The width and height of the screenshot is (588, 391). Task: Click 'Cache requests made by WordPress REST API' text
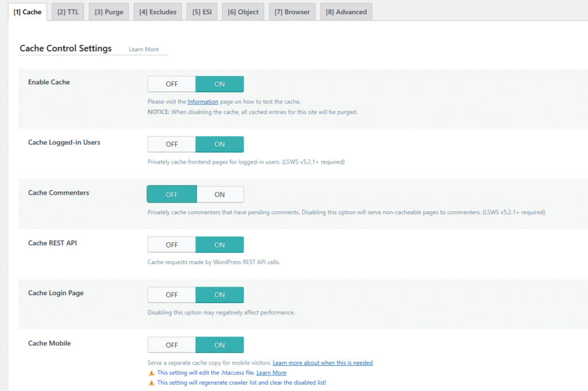214,262
